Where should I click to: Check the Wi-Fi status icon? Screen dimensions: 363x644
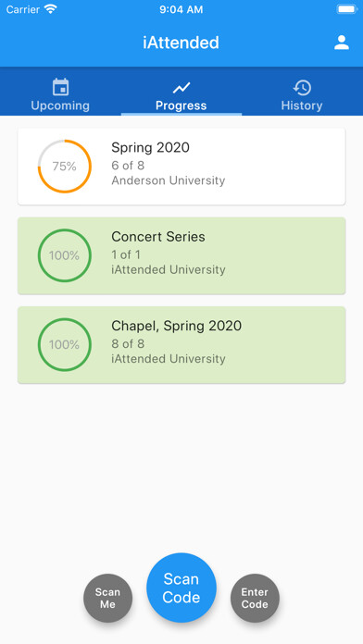(51, 9)
